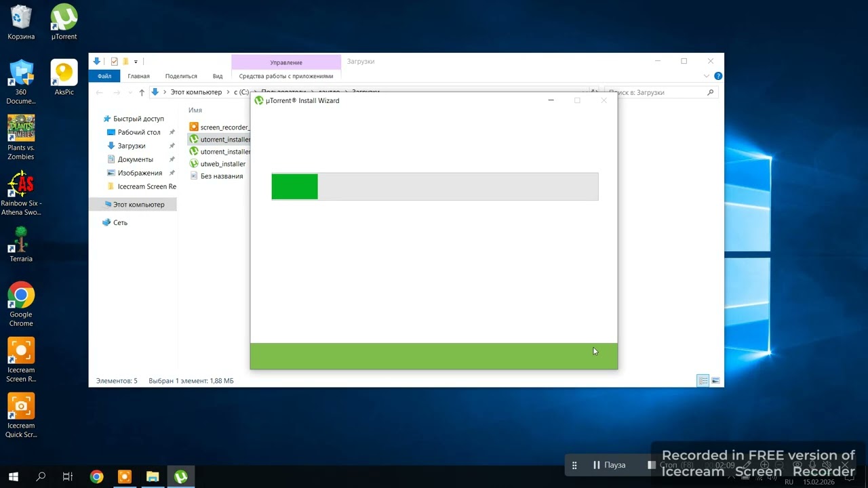Select the Без названия file
The height and width of the screenshot is (488, 868).
[216, 176]
